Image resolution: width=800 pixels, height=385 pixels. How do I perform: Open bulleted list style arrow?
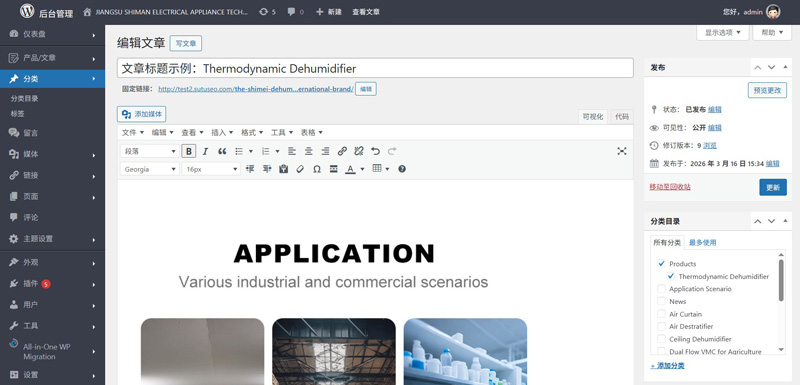click(251, 151)
